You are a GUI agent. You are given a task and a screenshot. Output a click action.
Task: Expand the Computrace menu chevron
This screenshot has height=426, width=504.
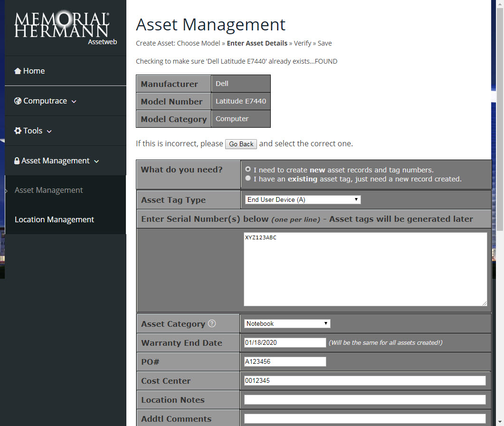click(74, 102)
